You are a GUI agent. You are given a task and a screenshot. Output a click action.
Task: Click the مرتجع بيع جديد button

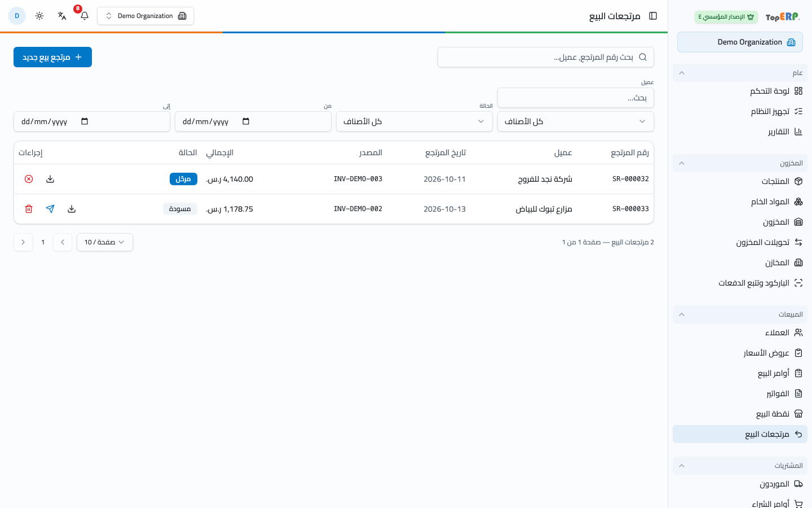pos(52,57)
